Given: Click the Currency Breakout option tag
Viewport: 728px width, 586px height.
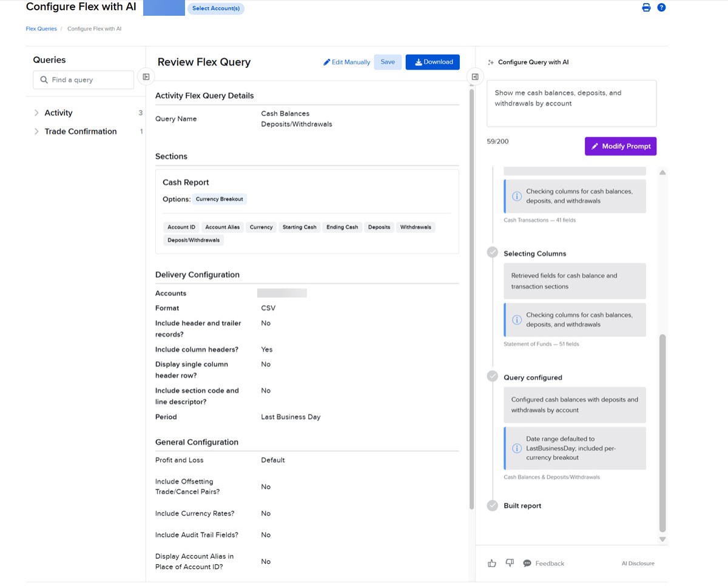Looking at the screenshot, I should [x=220, y=199].
